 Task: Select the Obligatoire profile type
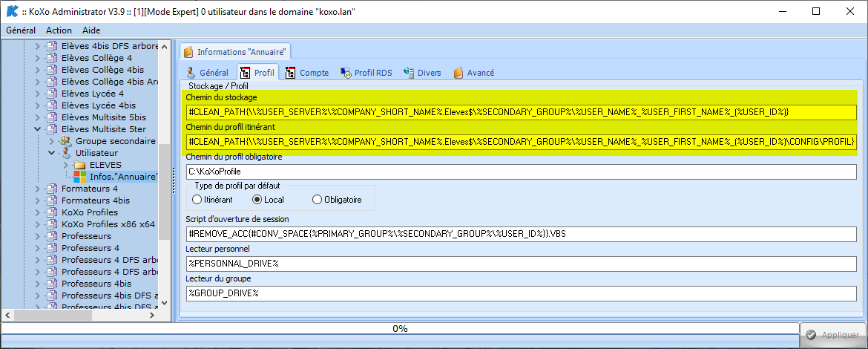click(x=318, y=200)
